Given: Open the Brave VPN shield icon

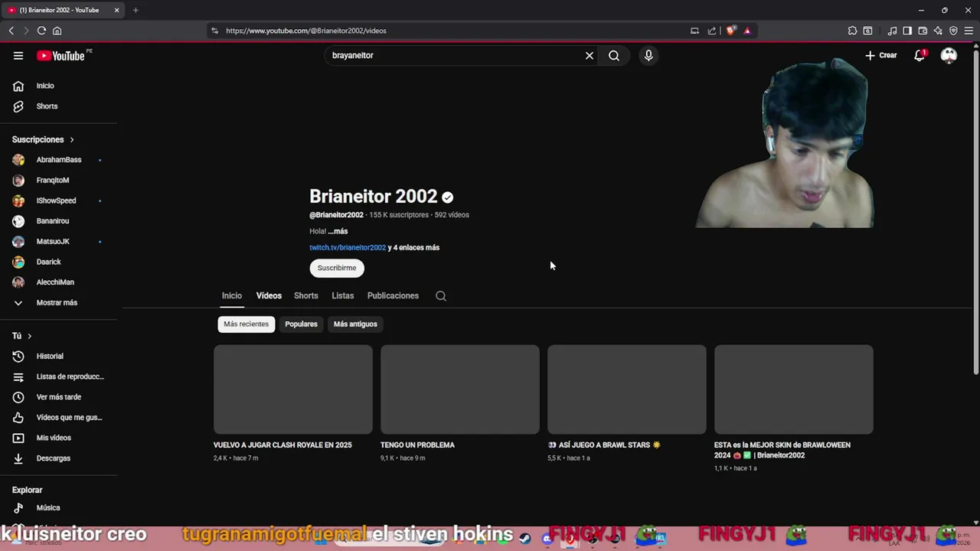Looking at the screenshot, I should [953, 31].
